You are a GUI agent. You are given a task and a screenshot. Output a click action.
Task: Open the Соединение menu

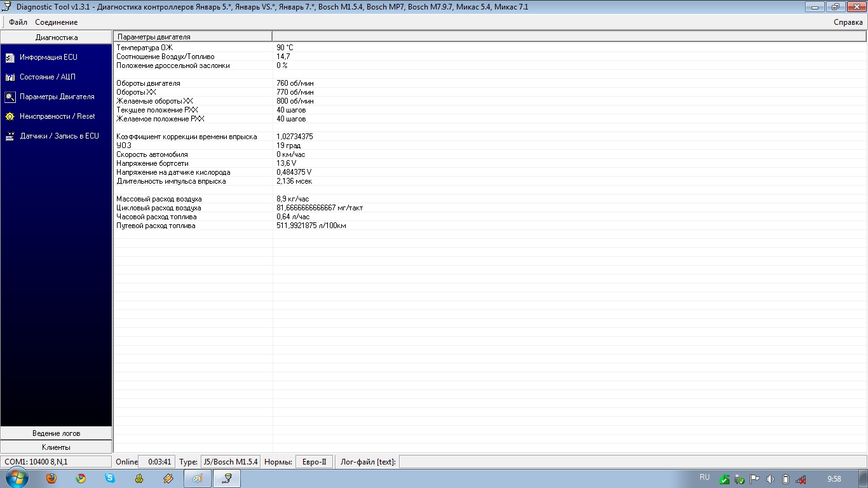(57, 22)
